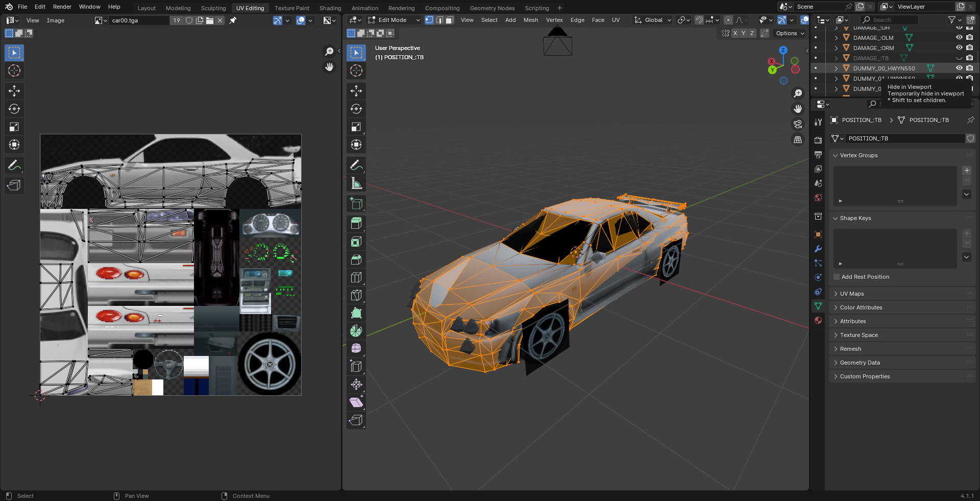Image resolution: width=980 pixels, height=501 pixels.
Task: Add a new collection in the outliner
Action: tap(970, 20)
